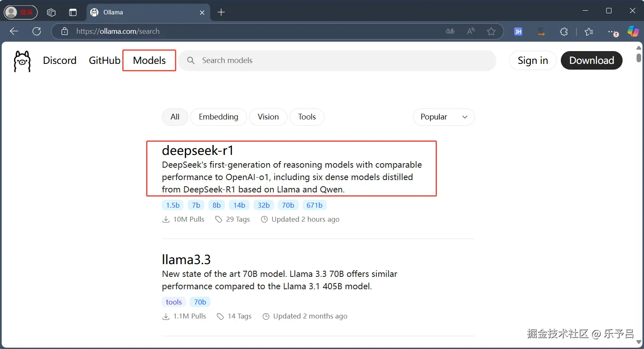Click the 70b tag of llama3.3

[200, 302]
